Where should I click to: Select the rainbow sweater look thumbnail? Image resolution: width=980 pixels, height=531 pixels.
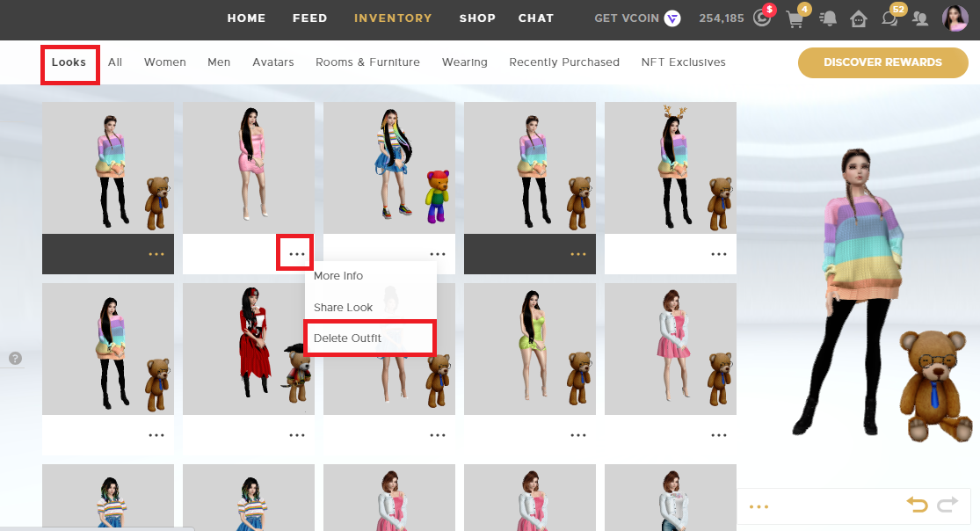coord(107,167)
